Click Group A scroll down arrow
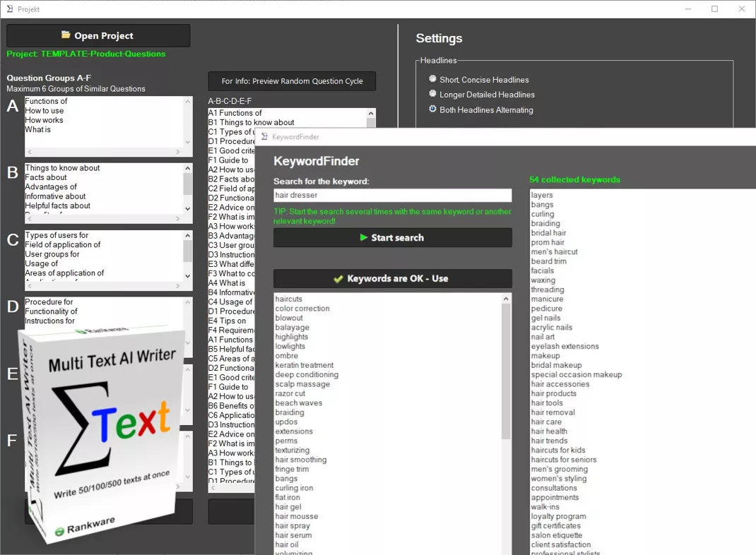The width and height of the screenshot is (756, 555). coord(187,142)
